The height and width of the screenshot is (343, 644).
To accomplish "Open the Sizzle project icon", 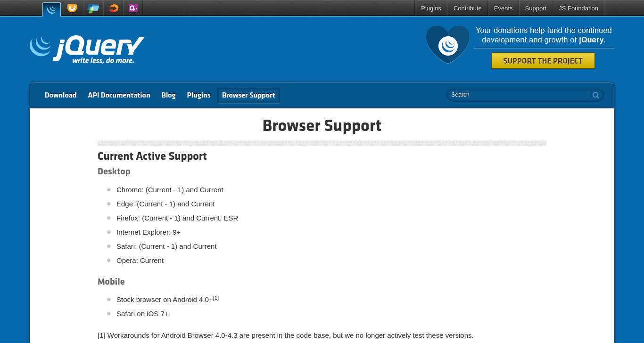I will click(x=114, y=8).
